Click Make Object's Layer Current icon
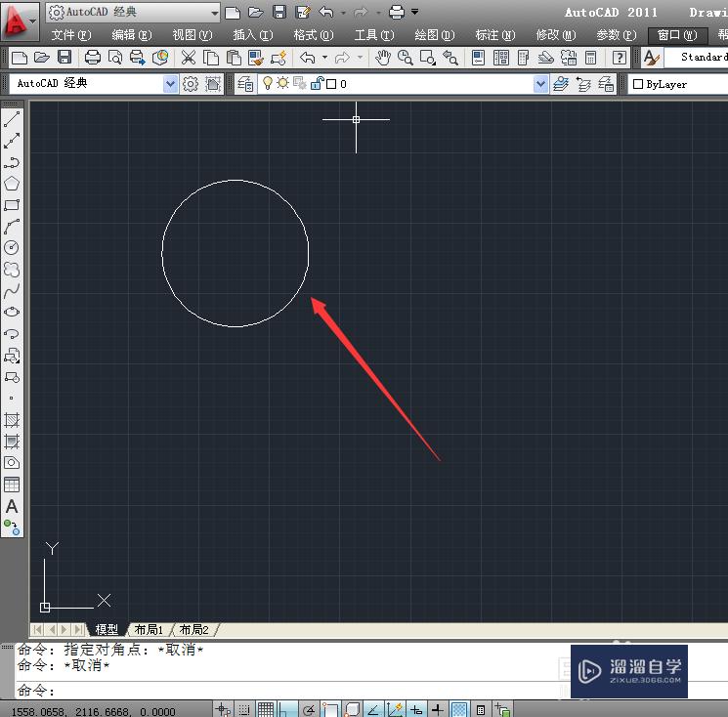 [x=561, y=84]
